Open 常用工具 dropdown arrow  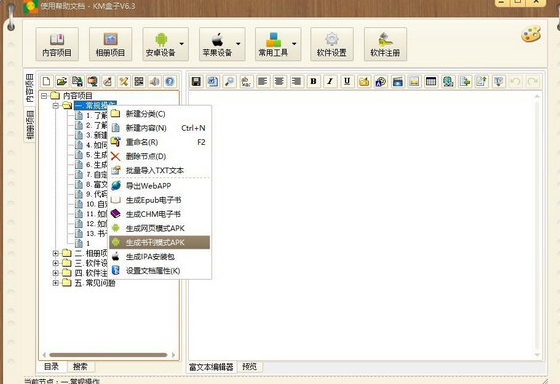tap(294, 44)
